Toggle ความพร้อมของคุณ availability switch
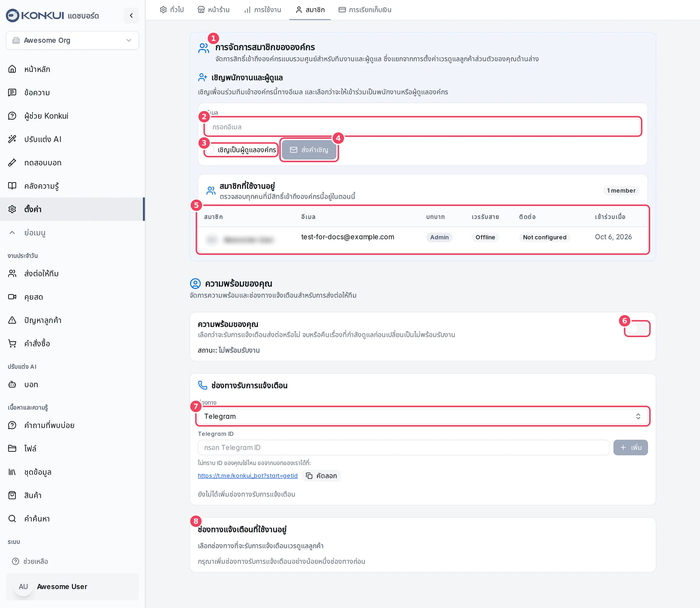The height and width of the screenshot is (608, 700). (x=637, y=329)
